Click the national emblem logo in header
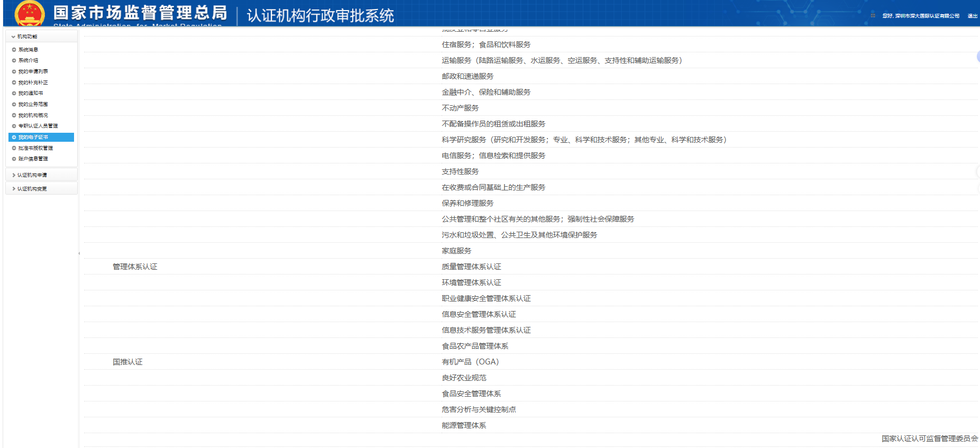 coord(30,13)
